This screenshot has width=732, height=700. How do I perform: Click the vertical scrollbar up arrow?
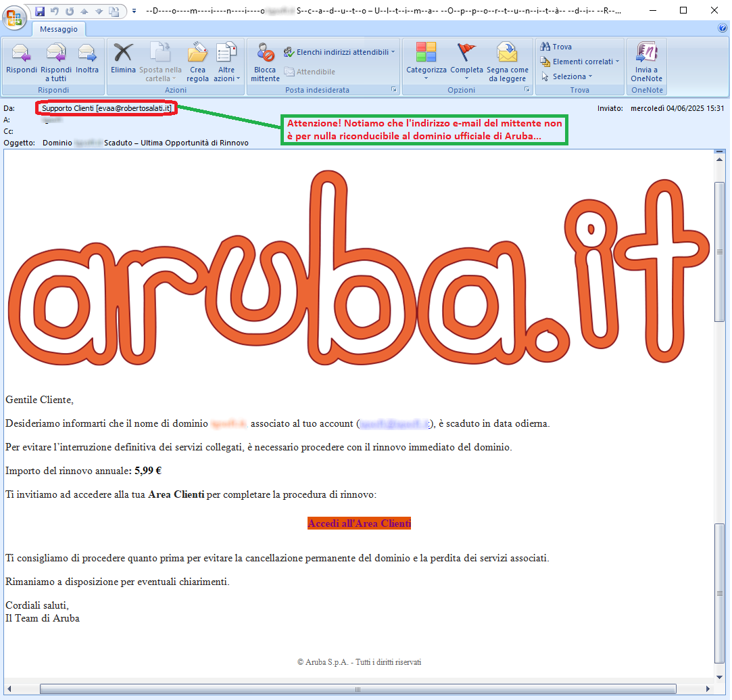coord(719,160)
